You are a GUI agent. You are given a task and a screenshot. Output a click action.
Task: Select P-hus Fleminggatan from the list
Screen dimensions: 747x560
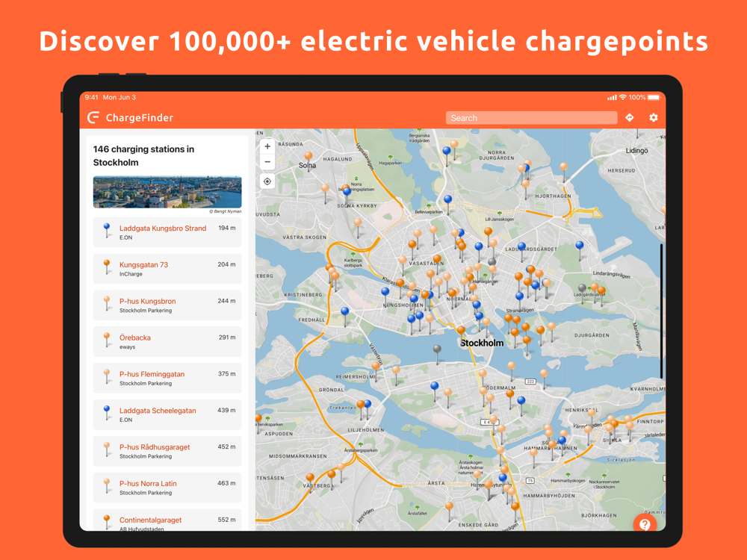167,379
